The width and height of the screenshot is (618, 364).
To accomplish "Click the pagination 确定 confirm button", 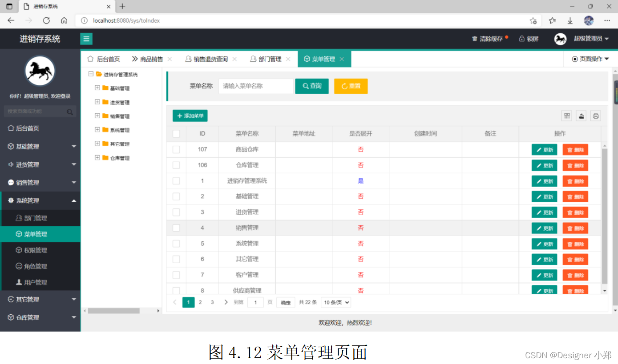I will click(x=286, y=303).
